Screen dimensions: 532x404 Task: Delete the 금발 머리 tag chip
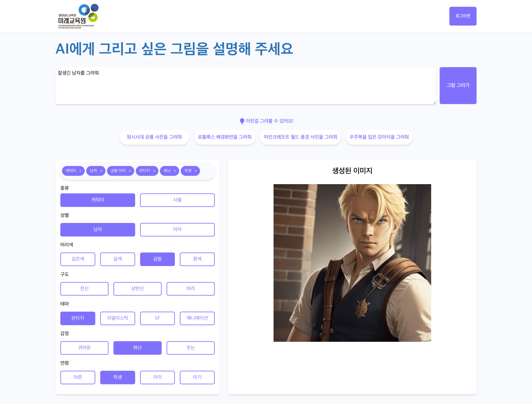130,171
